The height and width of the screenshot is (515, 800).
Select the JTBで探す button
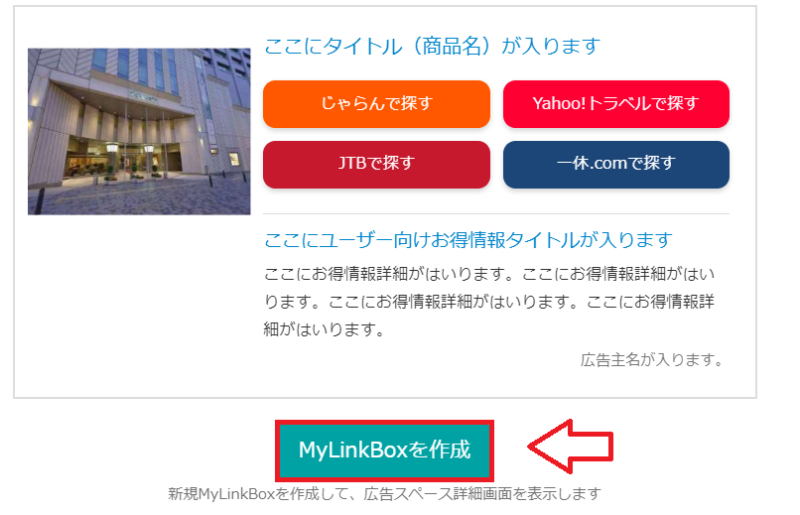point(376,164)
